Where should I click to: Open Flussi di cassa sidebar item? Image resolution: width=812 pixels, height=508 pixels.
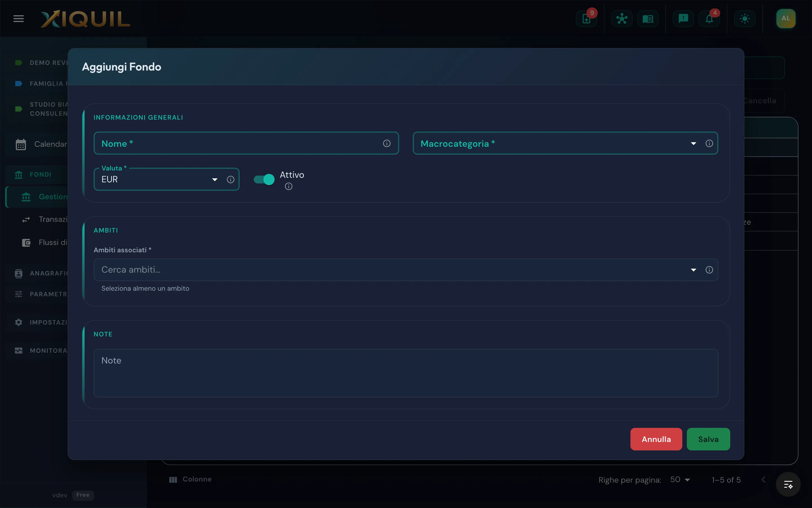[x=37, y=243]
